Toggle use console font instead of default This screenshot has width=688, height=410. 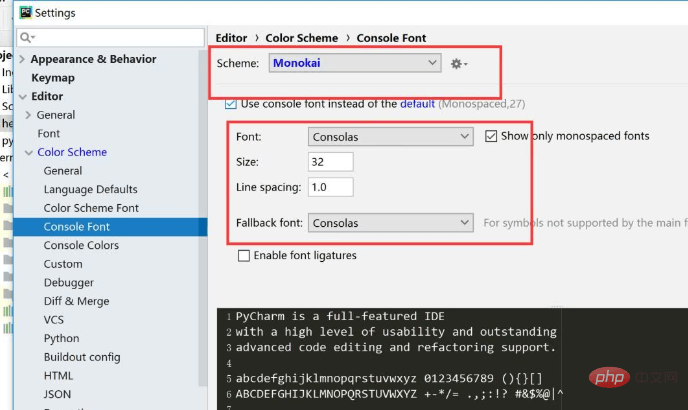231,103
